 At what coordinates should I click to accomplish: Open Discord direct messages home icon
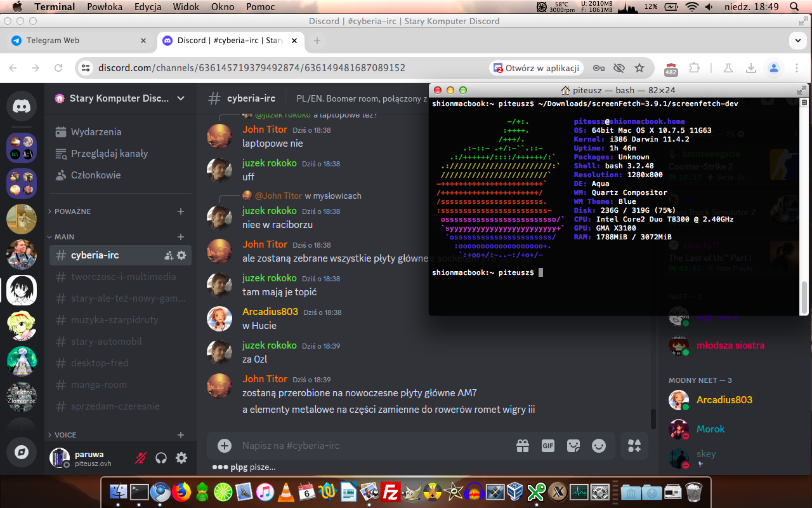[x=22, y=106]
